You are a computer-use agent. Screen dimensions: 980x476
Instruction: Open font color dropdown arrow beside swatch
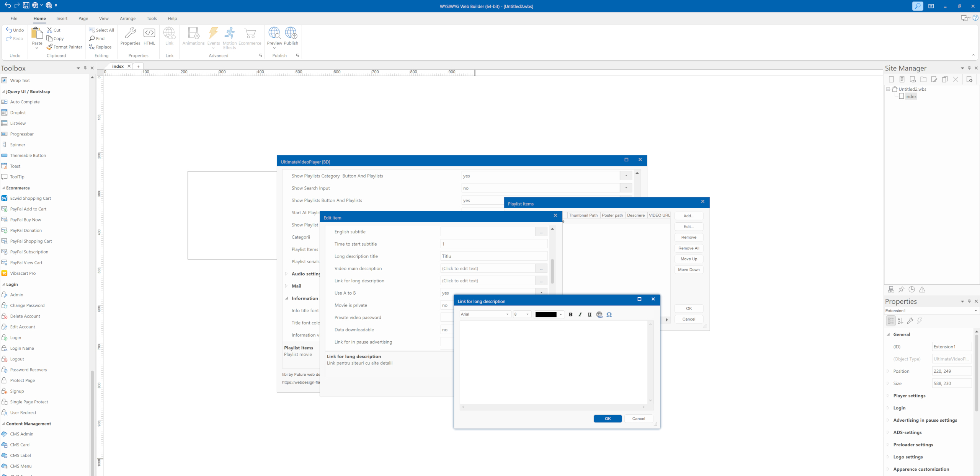[x=561, y=315]
